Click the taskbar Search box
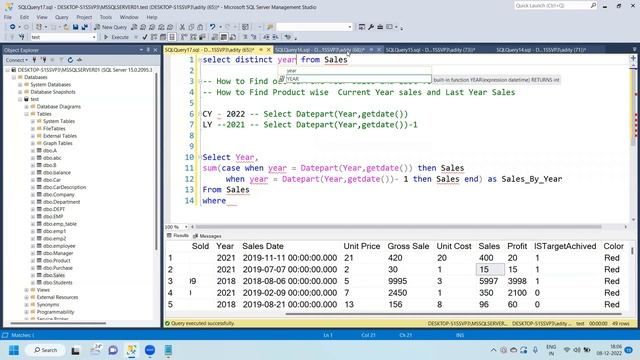 [46, 350]
